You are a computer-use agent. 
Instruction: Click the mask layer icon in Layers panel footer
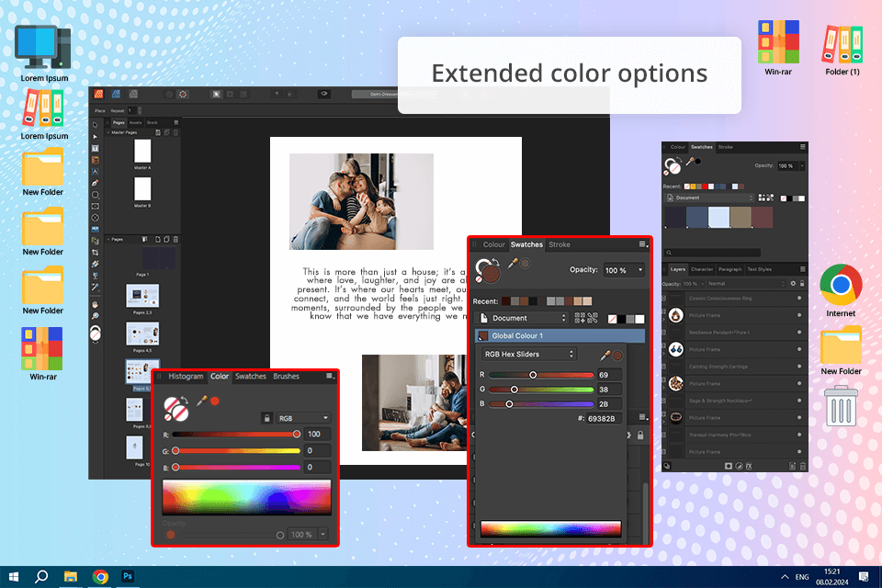coord(729,466)
